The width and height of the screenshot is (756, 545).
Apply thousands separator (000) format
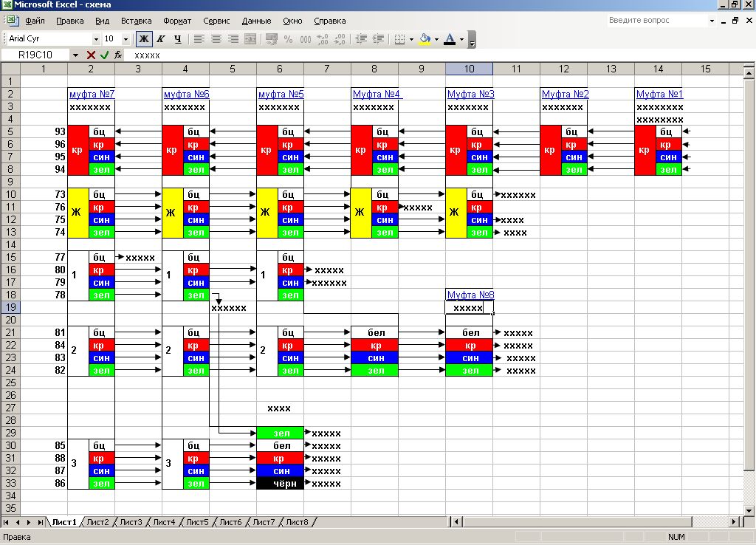[305, 39]
